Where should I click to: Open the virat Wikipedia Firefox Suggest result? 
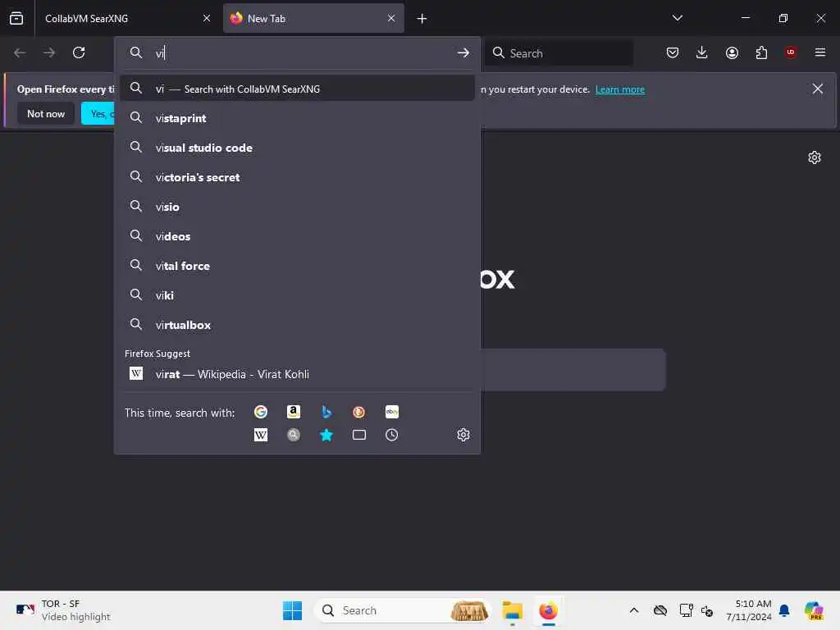click(x=297, y=374)
